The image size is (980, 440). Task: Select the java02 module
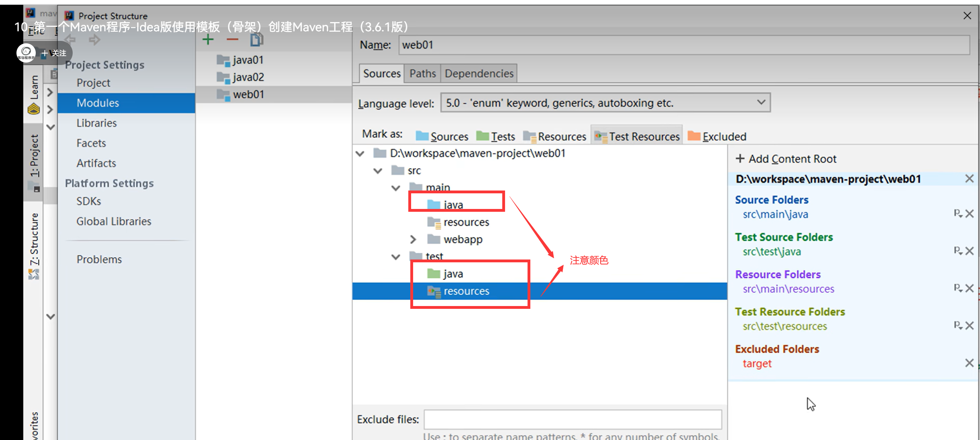(x=248, y=77)
